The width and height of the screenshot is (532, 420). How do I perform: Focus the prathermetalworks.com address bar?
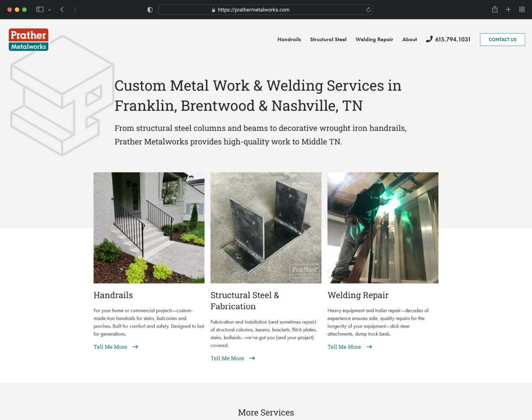pos(266,10)
